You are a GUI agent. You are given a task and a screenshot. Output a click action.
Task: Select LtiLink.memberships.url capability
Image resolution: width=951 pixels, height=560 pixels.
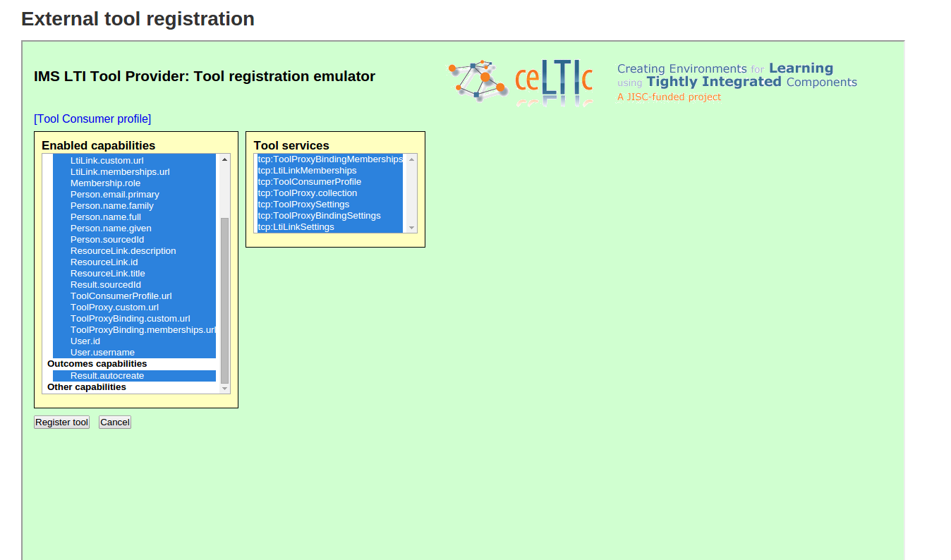[x=134, y=171]
